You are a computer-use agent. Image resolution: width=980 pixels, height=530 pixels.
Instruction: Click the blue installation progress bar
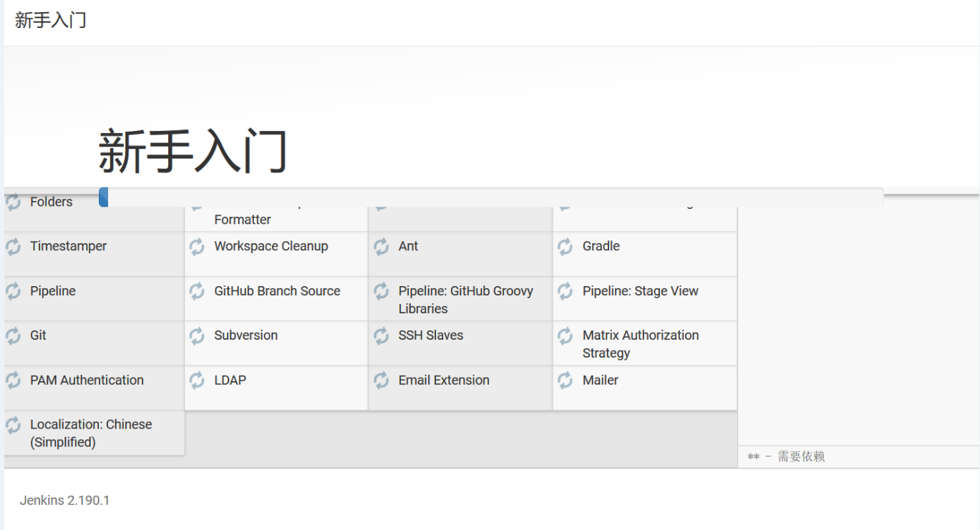coord(104,197)
